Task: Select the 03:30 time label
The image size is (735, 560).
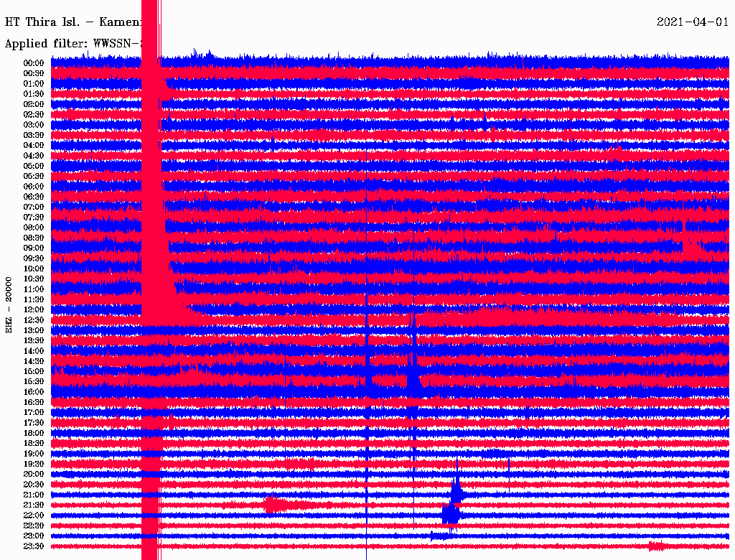Action: point(34,135)
